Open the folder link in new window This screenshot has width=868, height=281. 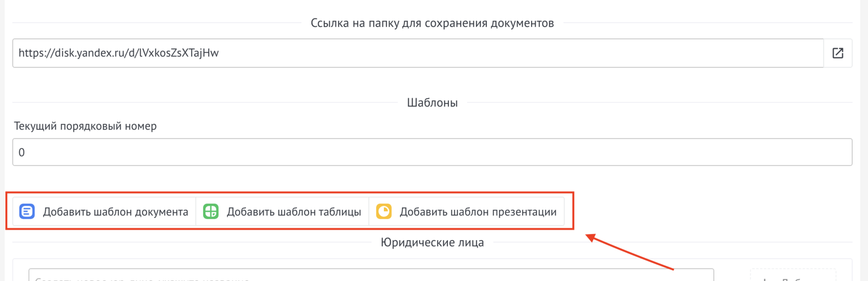tap(838, 53)
